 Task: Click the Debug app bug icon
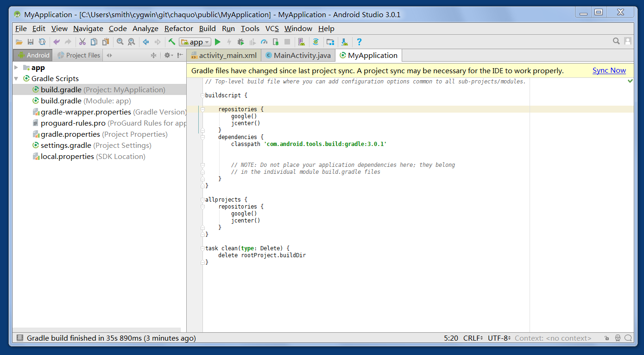click(241, 42)
